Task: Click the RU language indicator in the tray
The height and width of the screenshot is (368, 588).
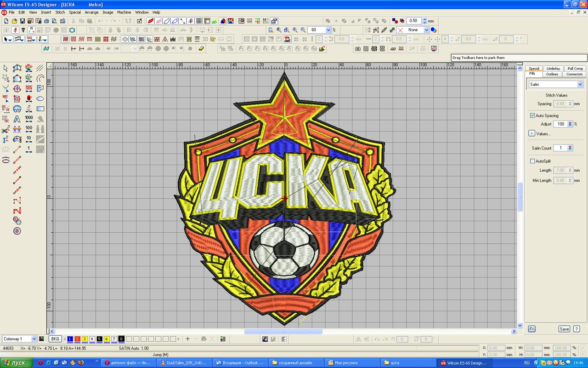Action: [526, 363]
